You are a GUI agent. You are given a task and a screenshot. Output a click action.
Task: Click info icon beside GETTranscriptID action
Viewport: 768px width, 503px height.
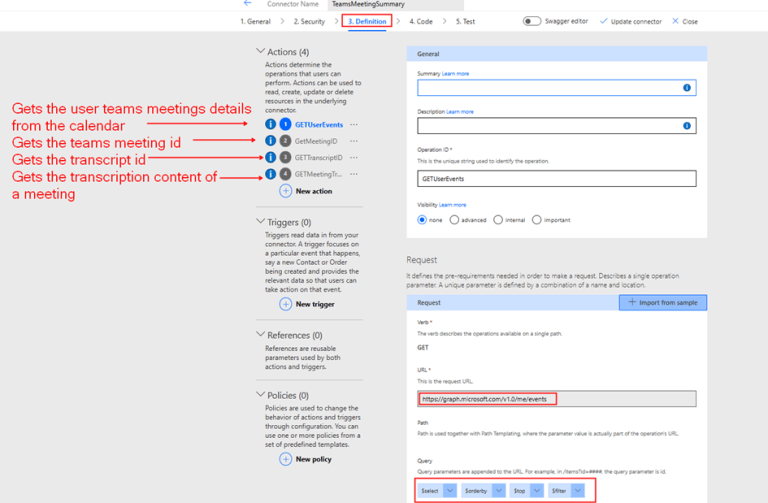coord(270,157)
